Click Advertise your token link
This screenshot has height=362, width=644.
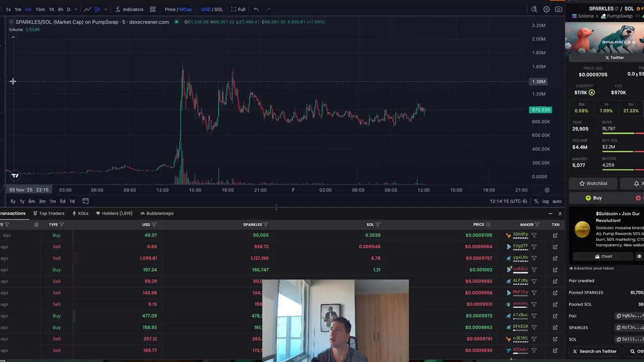click(591, 268)
